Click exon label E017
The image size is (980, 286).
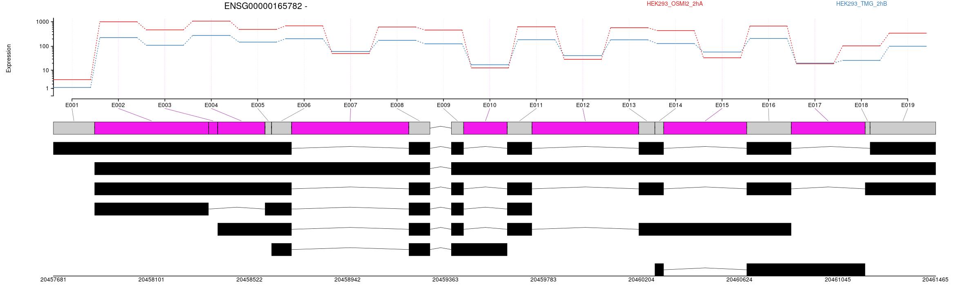[x=815, y=105]
